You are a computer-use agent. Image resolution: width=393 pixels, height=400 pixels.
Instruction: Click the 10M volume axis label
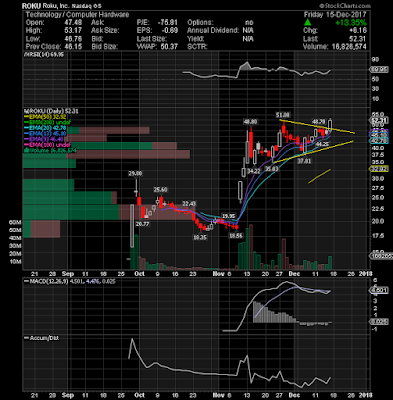coord(15,262)
